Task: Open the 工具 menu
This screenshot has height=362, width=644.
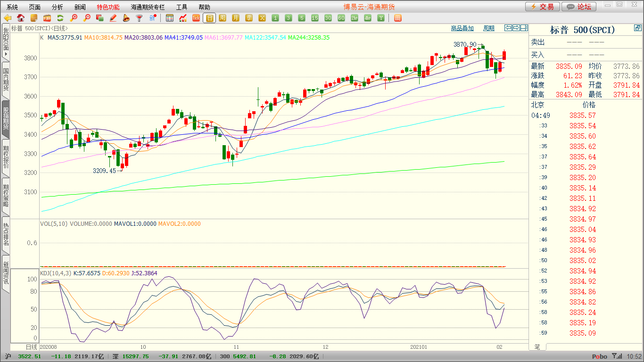Action: click(182, 7)
